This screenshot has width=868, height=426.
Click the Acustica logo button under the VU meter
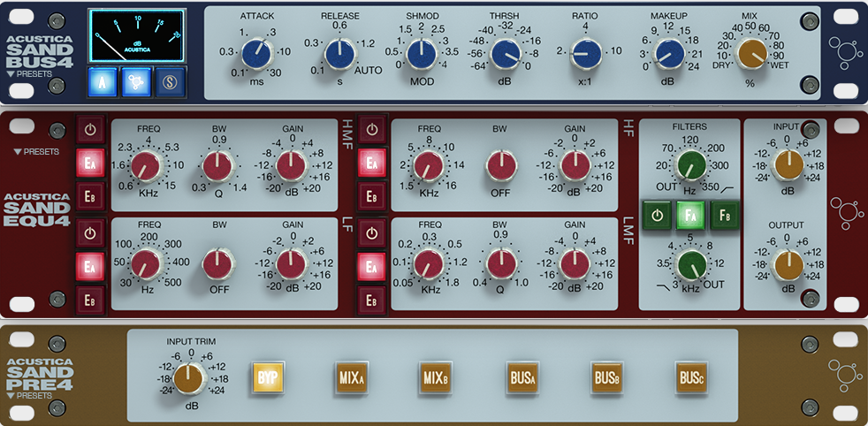[x=136, y=82]
